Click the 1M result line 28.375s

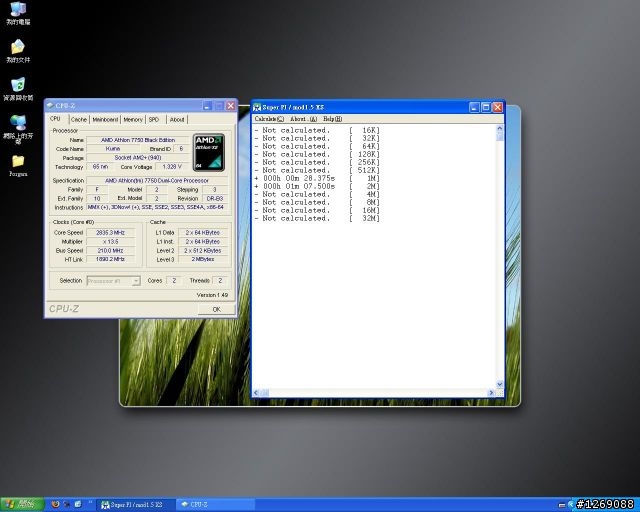(x=317, y=178)
